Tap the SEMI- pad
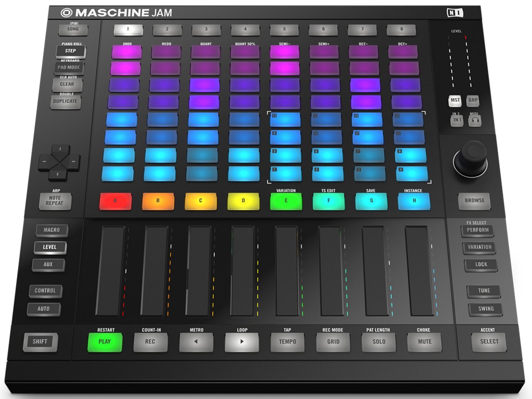 click(285, 52)
